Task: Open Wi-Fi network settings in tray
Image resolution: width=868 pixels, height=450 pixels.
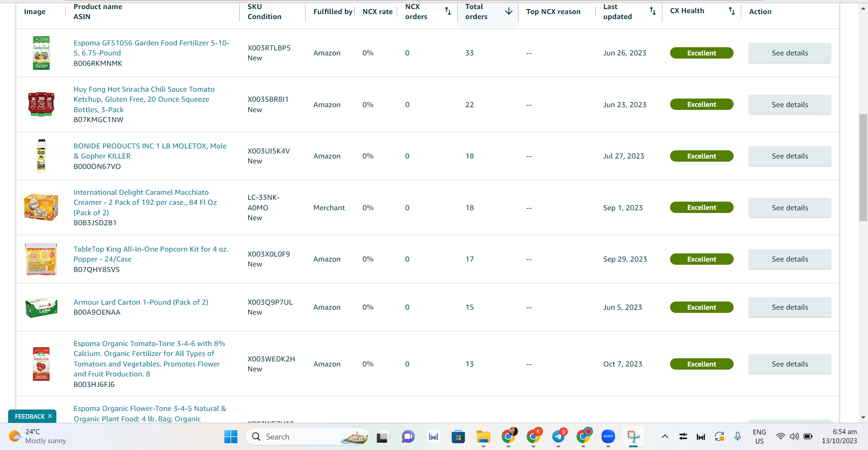Action: pos(780,437)
